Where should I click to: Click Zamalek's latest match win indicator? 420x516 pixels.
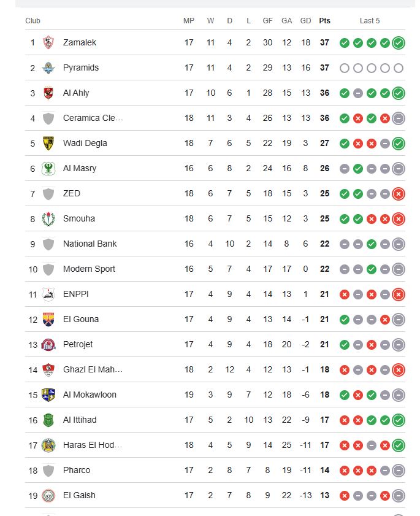[399, 43]
